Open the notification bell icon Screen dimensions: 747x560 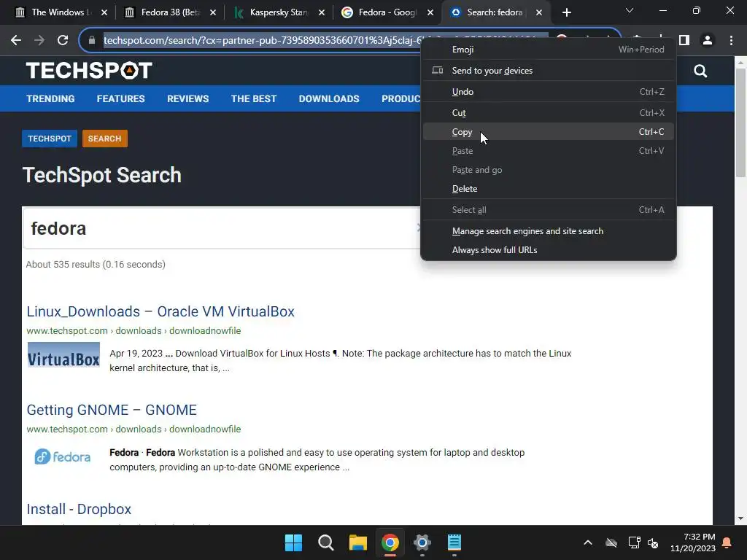click(x=727, y=542)
